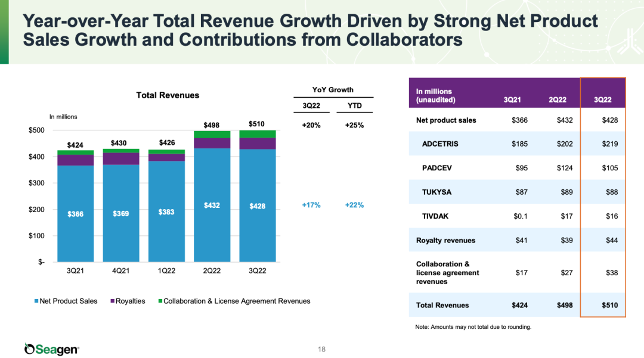The image size is (644, 358).
Task: Select the "$510" total above the chart's 3Q22 bar
Action: point(256,124)
